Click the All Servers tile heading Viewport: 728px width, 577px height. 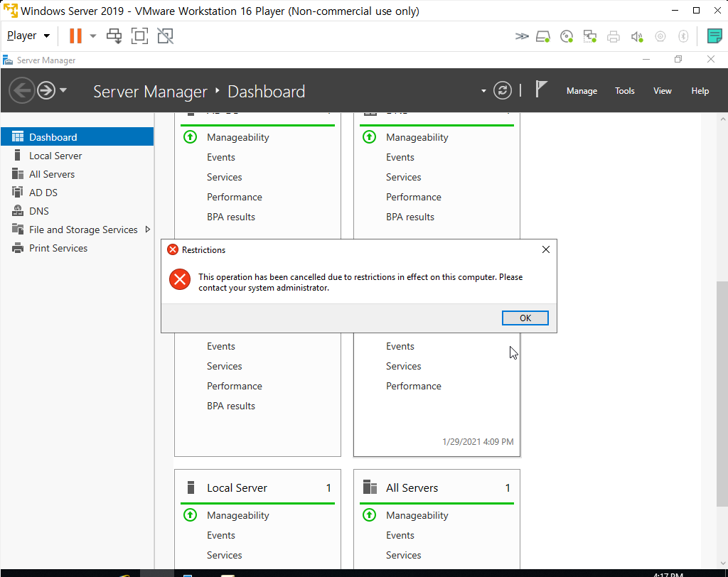pos(412,488)
